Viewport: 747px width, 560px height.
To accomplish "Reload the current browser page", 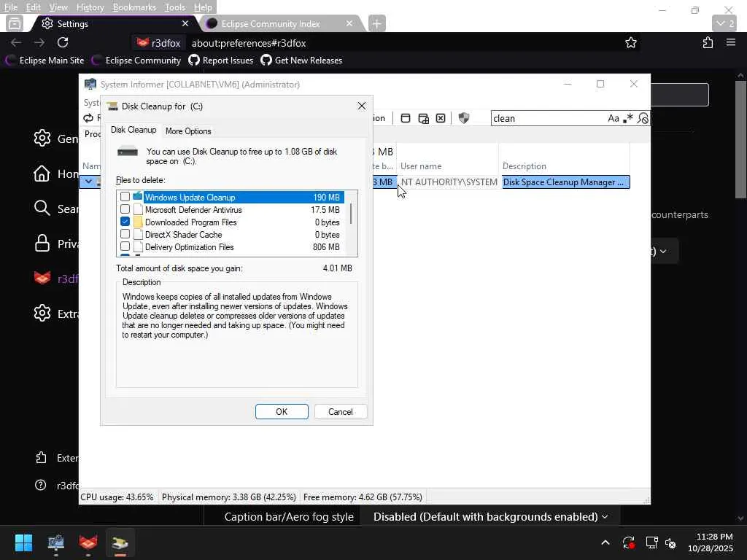I will 63,42.
